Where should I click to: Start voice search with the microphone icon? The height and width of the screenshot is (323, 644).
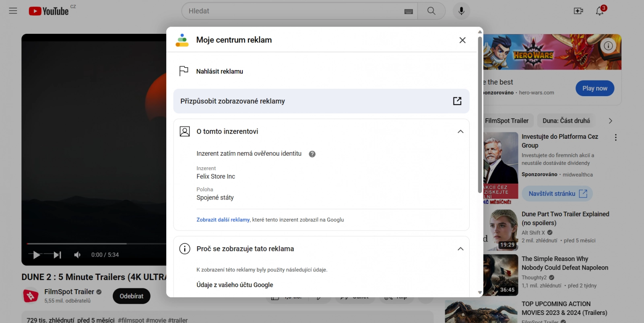[x=461, y=11]
